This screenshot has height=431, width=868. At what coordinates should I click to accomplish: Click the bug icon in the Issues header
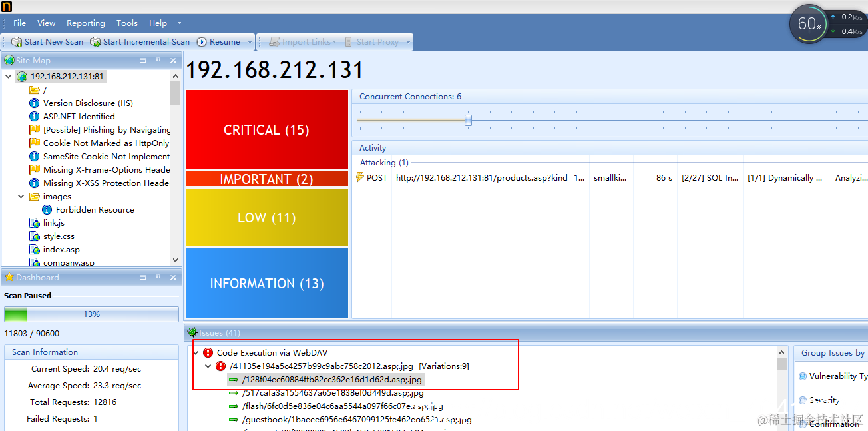click(192, 332)
